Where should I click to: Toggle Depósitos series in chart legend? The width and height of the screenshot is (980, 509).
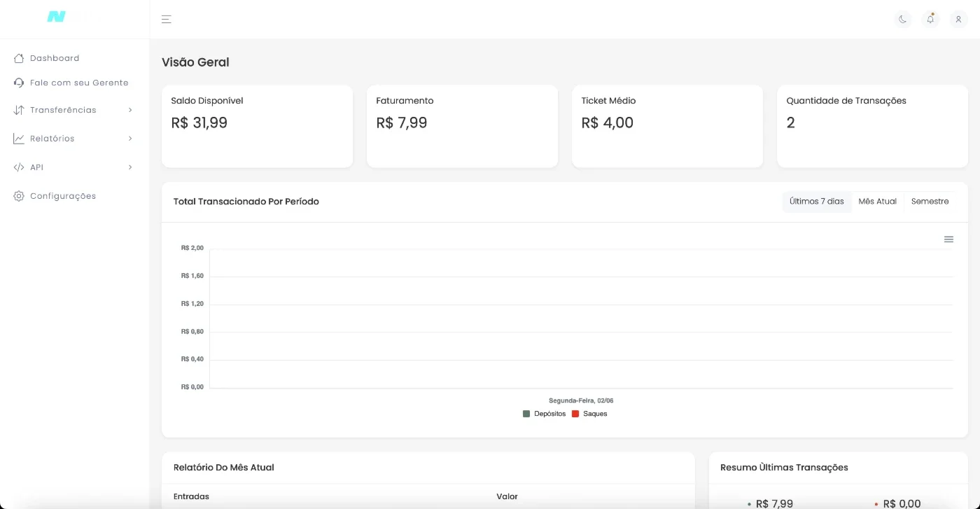click(x=544, y=414)
